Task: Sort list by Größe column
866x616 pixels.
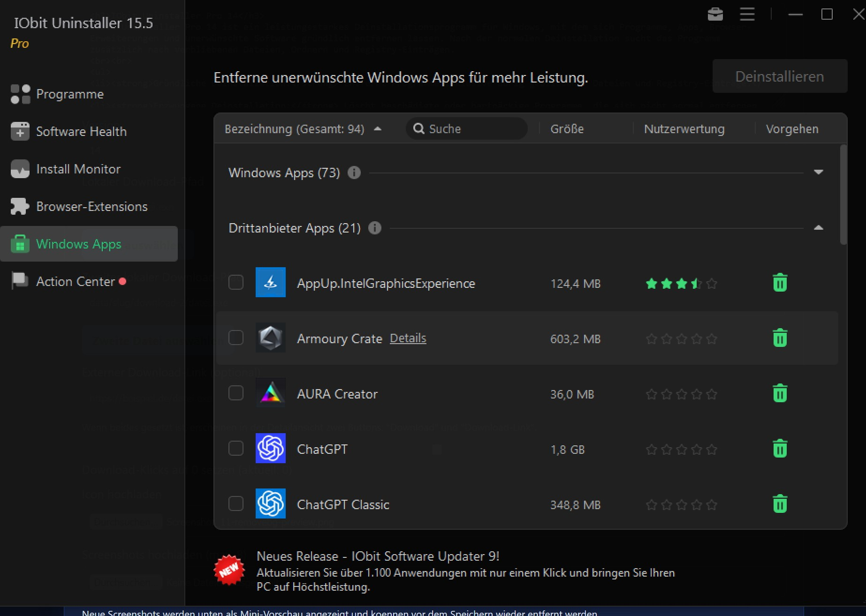Action: (x=567, y=129)
